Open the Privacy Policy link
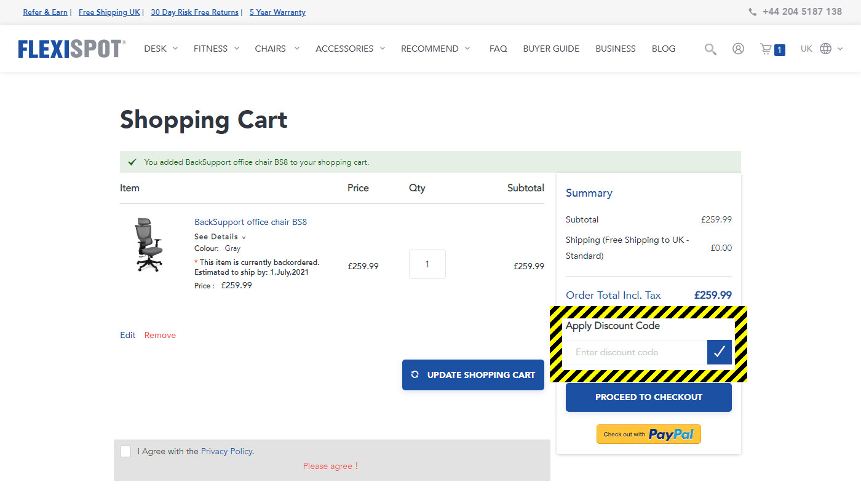Screen dimensions: 861x504 click(x=226, y=451)
